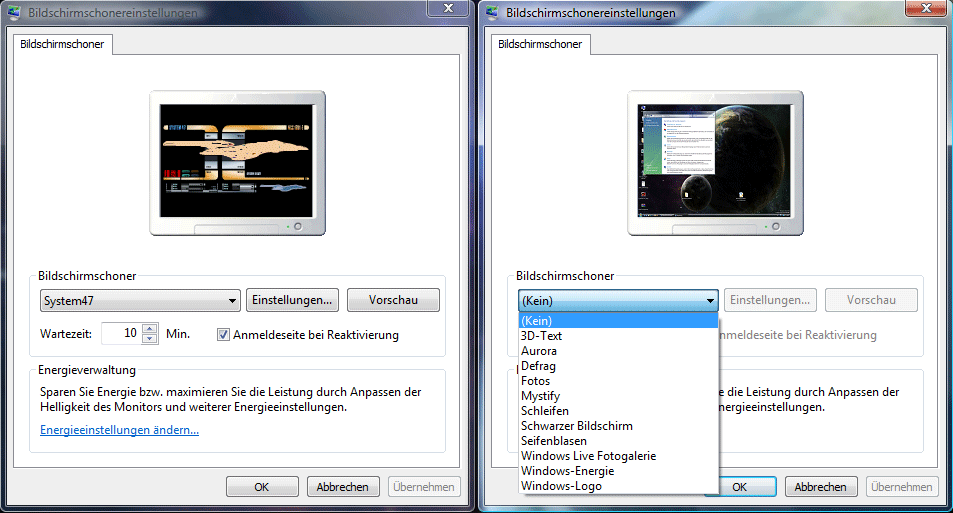Choose Windows Live Fotogalerie from the list
This screenshot has width=953, height=513.
(618, 456)
